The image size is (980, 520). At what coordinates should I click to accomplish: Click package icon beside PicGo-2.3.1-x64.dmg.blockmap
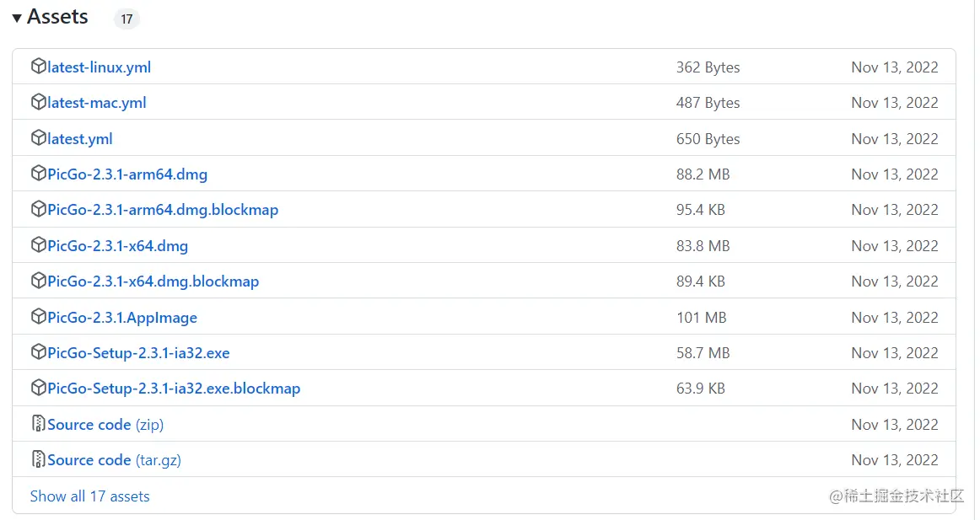(x=39, y=281)
